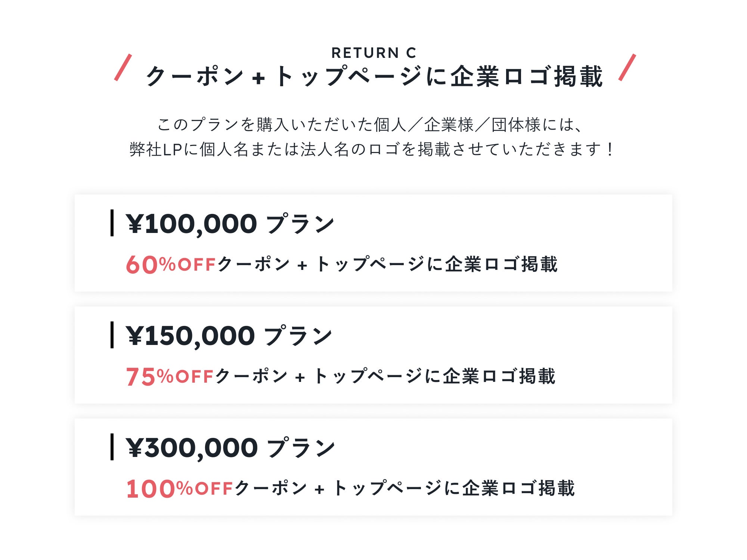
Task: Click the red slash right of the heading
Action: pyautogui.click(x=627, y=68)
